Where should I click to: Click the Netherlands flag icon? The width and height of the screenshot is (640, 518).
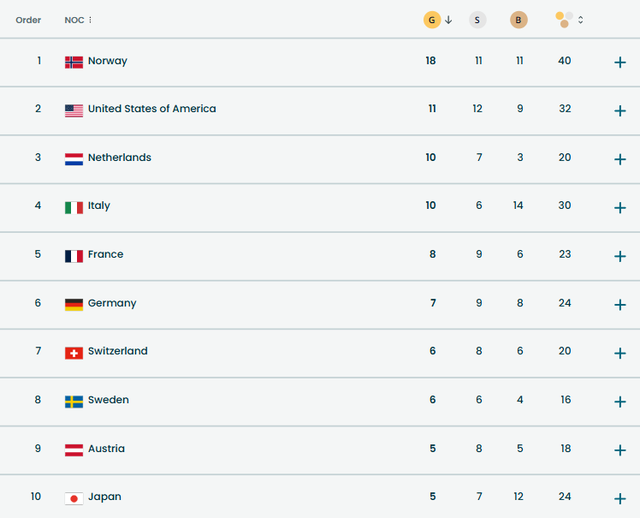[x=74, y=159]
